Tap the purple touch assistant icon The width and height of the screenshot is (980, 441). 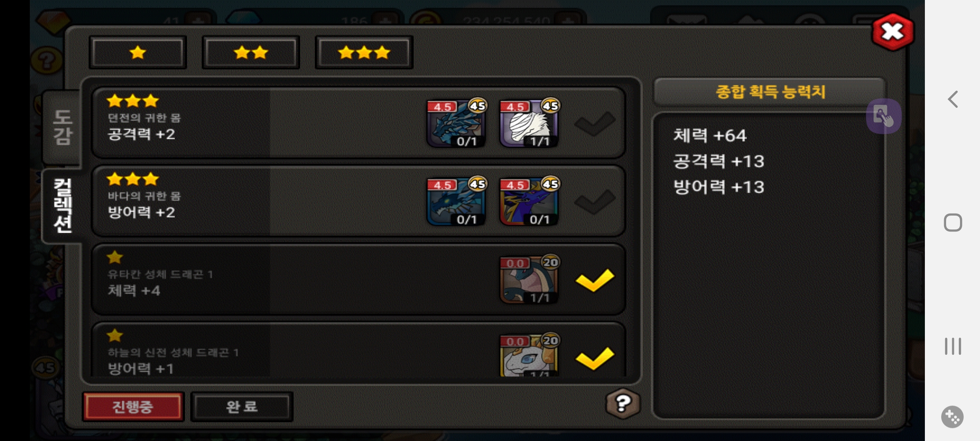coord(884,116)
